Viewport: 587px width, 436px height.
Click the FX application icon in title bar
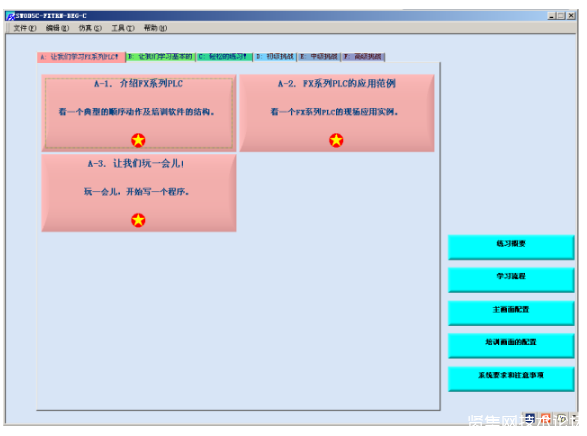click(x=10, y=16)
